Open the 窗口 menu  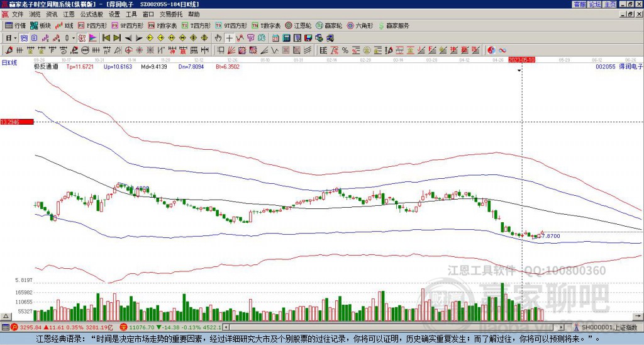click(148, 14)
